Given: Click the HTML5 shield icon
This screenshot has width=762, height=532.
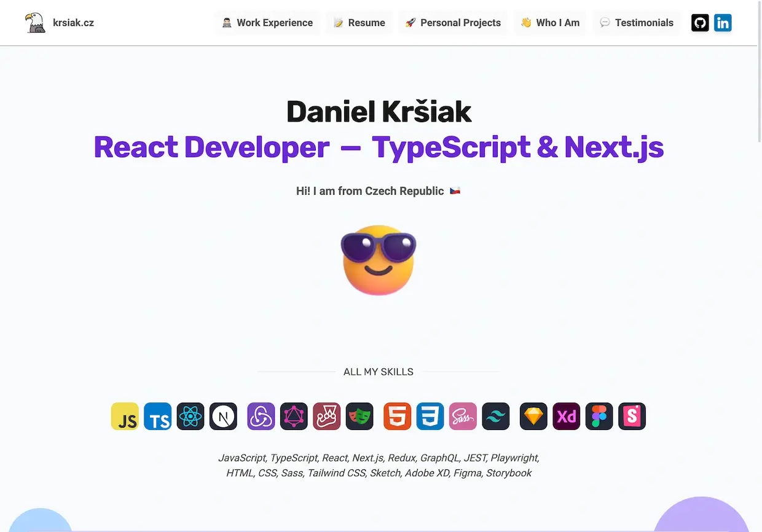Looking at the screenshot, I should pyautogui.click(x=398, y=417).
